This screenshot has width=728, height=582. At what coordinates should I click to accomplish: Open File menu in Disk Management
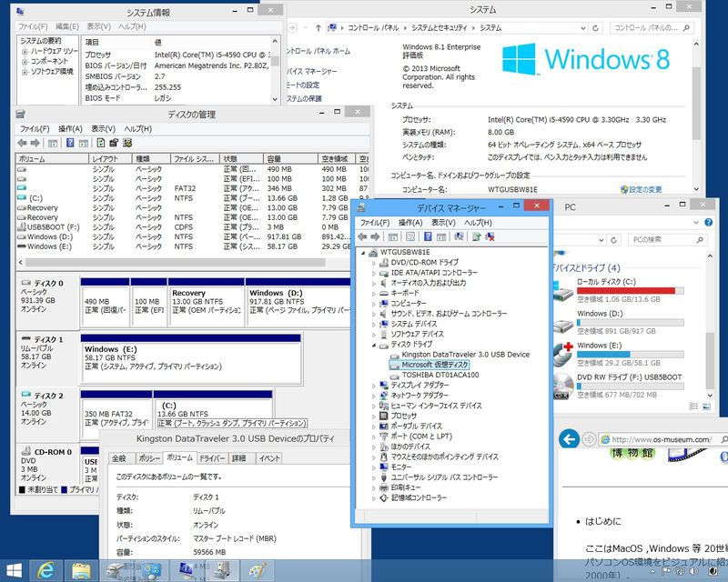[35, 129]
